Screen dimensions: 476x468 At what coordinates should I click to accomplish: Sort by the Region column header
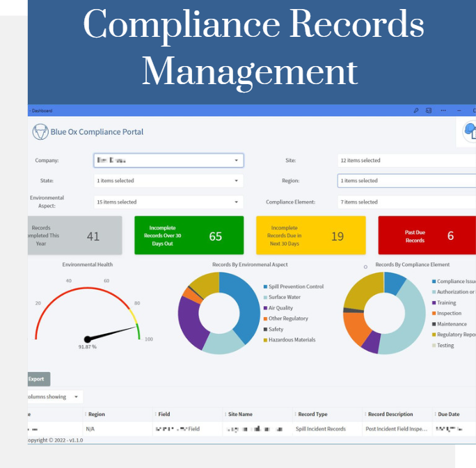tap(97, 414)
